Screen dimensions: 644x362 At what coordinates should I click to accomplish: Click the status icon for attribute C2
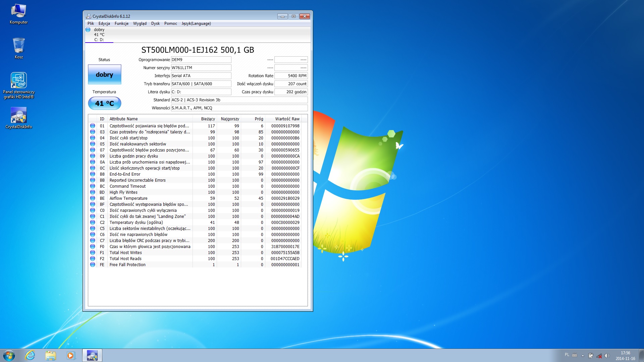pyautogui.click(x=93, y=222)
